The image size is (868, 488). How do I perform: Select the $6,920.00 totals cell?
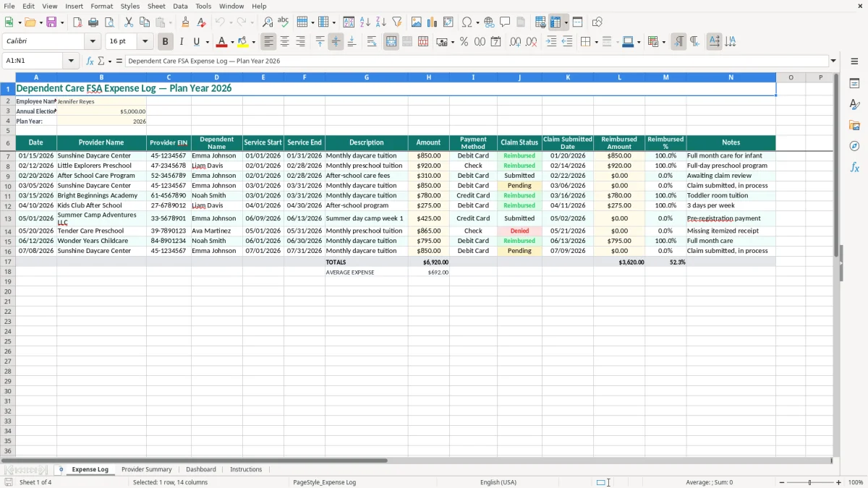click(x=428, y=262)
